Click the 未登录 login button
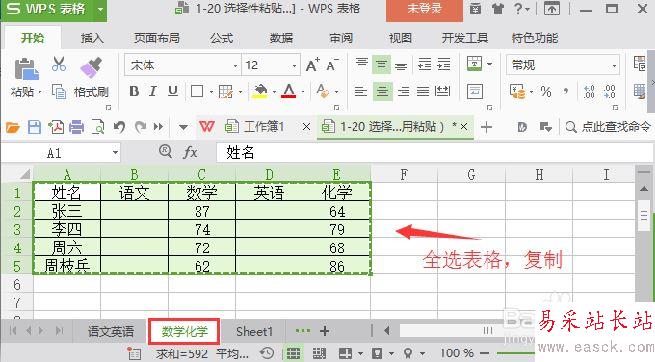Viewport: 655px width, 362px height. [x=424, y=9]
